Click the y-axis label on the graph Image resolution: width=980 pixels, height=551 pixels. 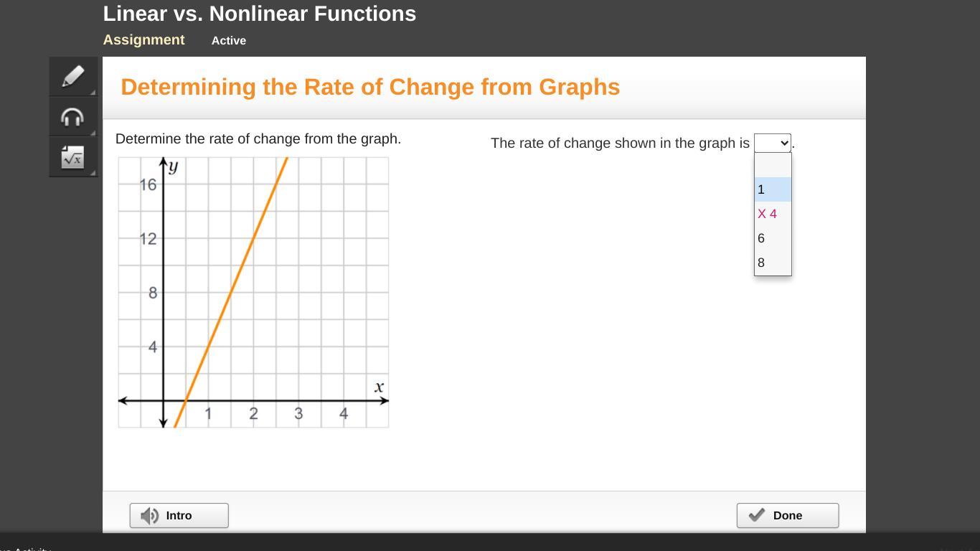173,167
